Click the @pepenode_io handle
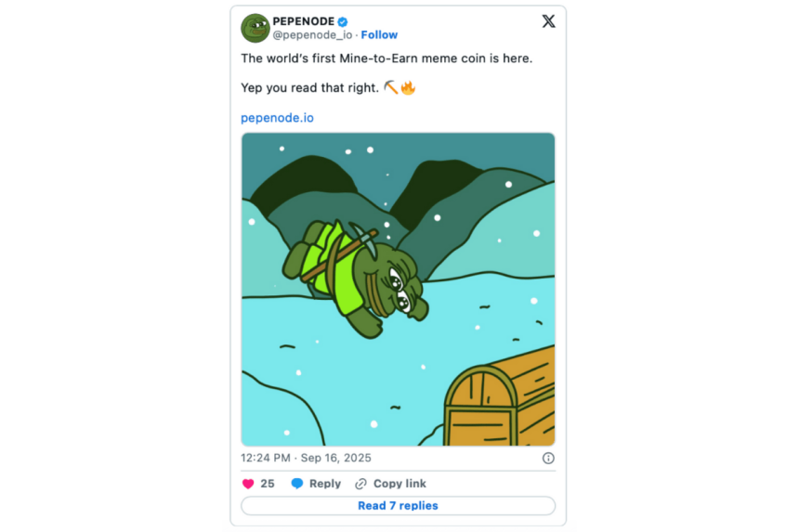This screenshot has width=799, height=532. tap(312, 35)
